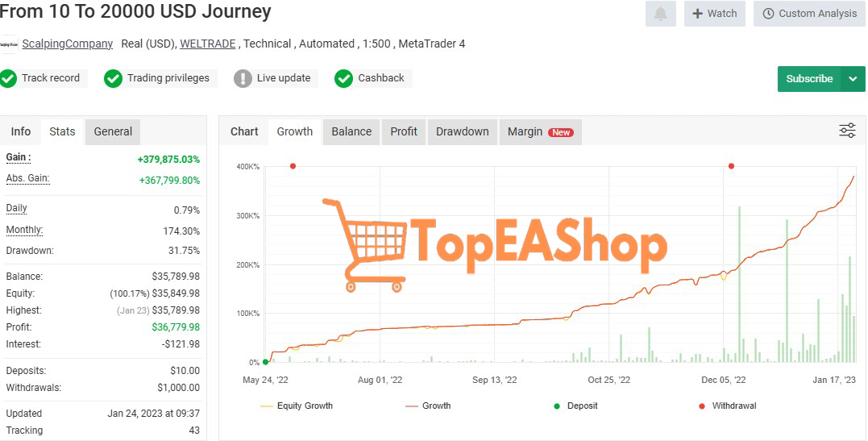Open chart settings sliders icon
This screenshot has height=441, width=868.
(x=847, y=131)
